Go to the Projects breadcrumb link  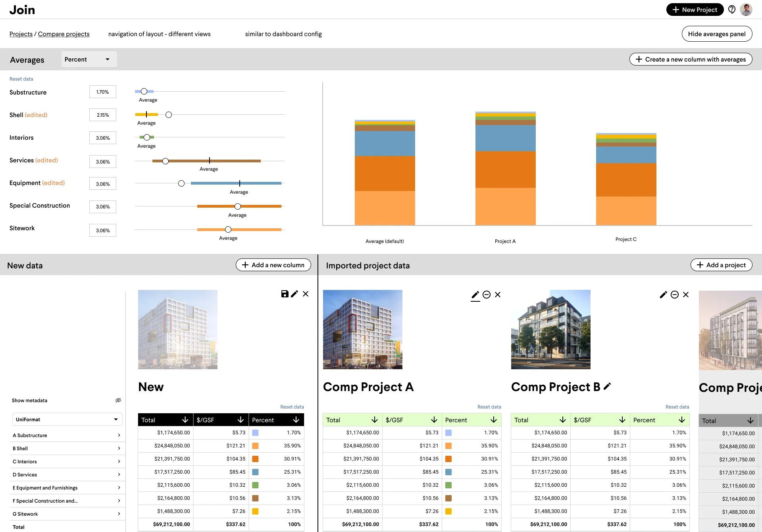click(x=21, y=34)
